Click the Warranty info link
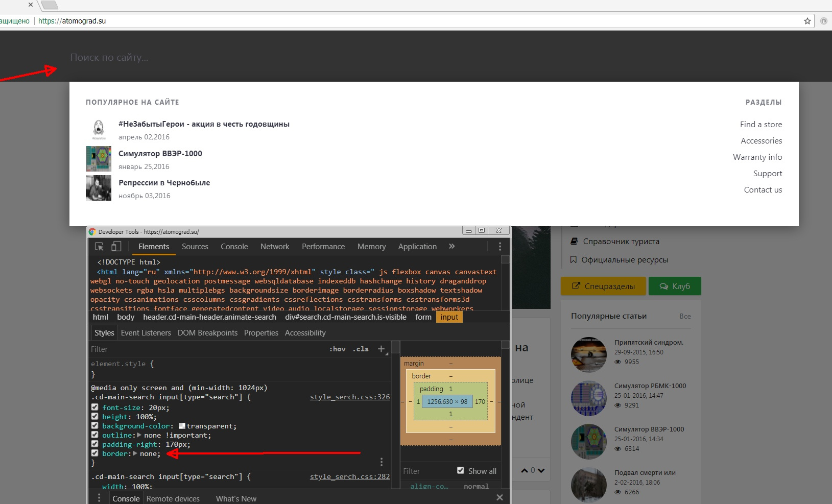 757,157
